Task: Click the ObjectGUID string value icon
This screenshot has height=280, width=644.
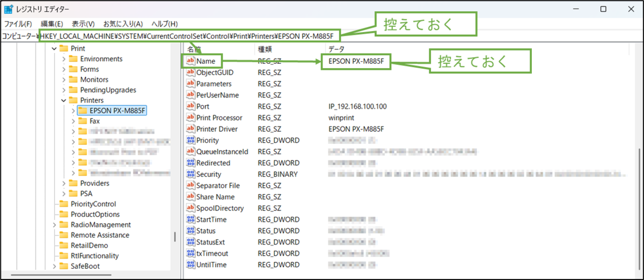Action: coord(191,72)
